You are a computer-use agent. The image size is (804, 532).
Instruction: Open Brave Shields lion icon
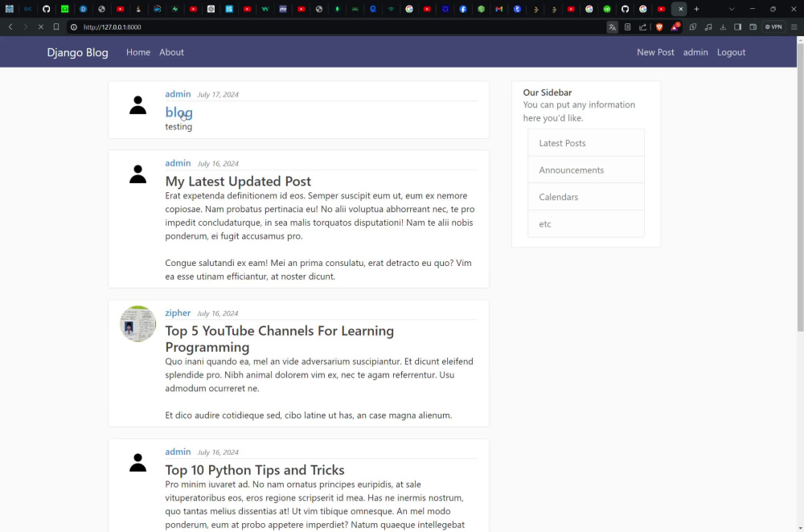[x=659, y=27]
